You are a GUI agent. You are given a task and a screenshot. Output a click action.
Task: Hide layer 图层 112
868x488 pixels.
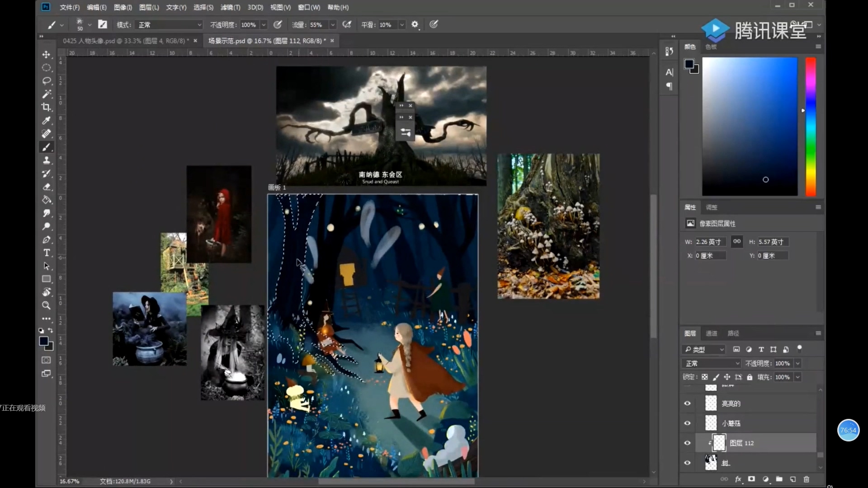coord(687,443)
